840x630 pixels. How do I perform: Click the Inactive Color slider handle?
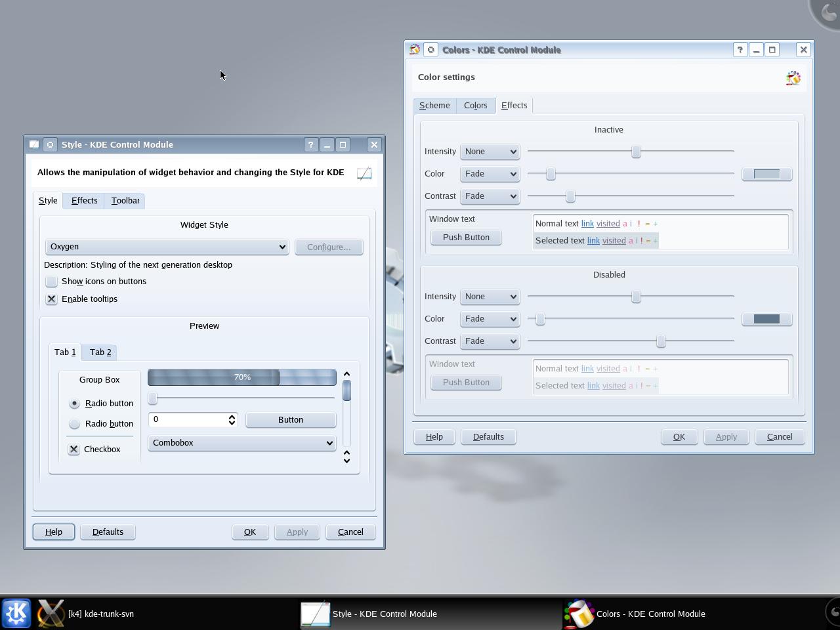551,174
